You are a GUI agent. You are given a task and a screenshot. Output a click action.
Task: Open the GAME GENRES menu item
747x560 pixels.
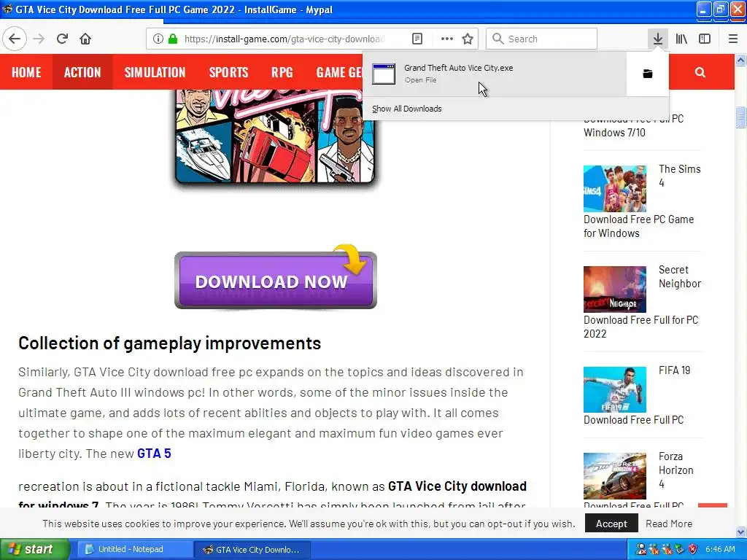pos(338,72)
